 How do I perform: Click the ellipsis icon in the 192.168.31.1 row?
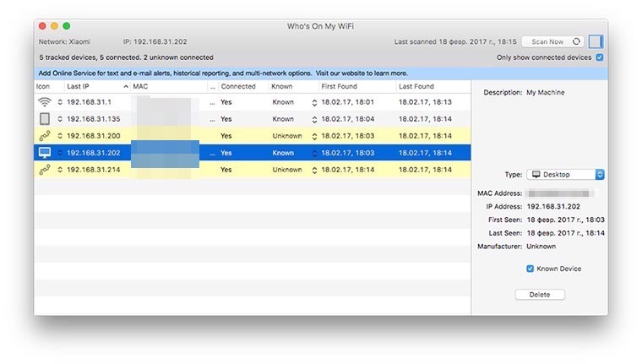coord(213,101)
